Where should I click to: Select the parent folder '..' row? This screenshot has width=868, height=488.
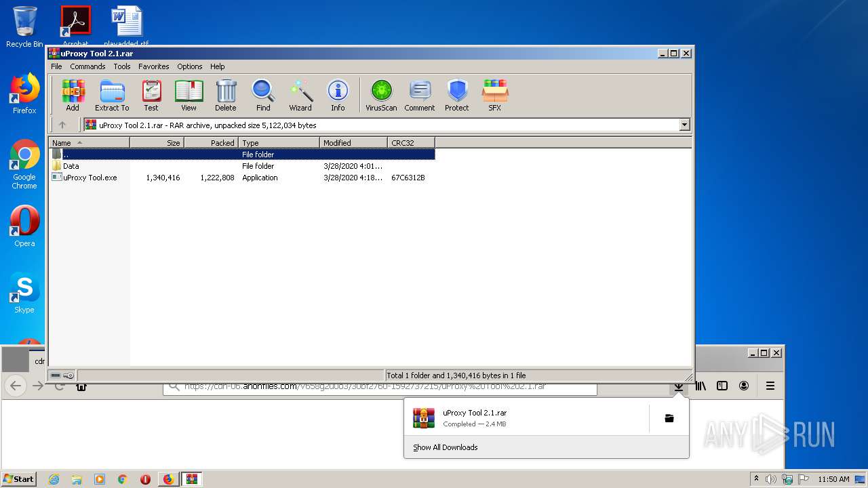pos(242,155)
